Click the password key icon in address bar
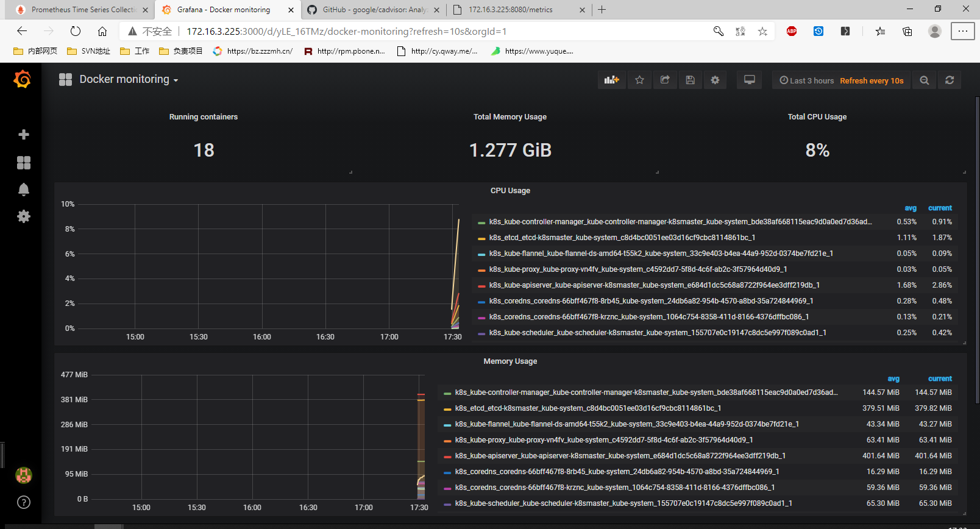The width and height of the screenshot is (980, 529). pos(719,31)
